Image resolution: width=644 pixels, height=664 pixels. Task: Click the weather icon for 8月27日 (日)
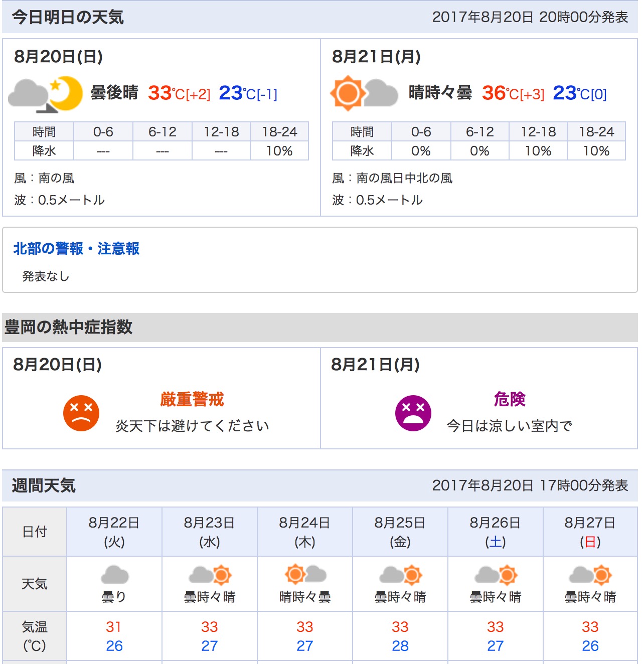[x=590, y=575]
